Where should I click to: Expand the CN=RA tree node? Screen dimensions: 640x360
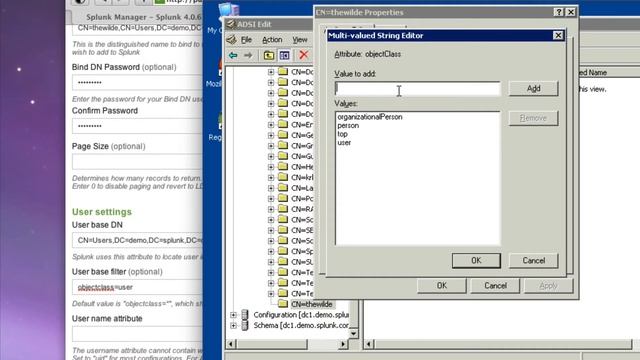click(x=271, y=209)
